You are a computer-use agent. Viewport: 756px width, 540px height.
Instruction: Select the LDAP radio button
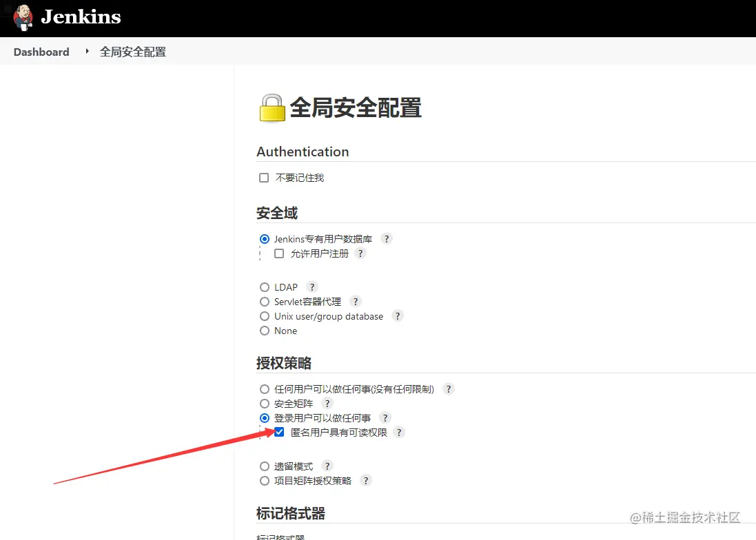pyautogui.click(x=264, y=287)
